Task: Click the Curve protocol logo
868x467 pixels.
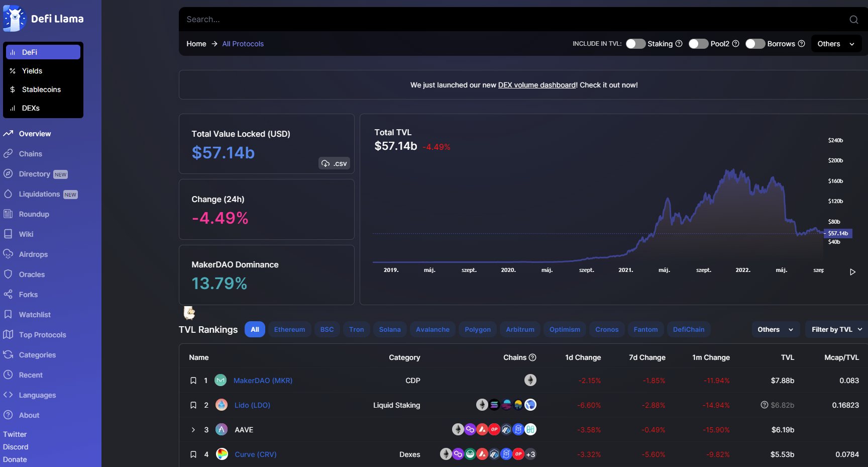Action: [x=222, y=454]
